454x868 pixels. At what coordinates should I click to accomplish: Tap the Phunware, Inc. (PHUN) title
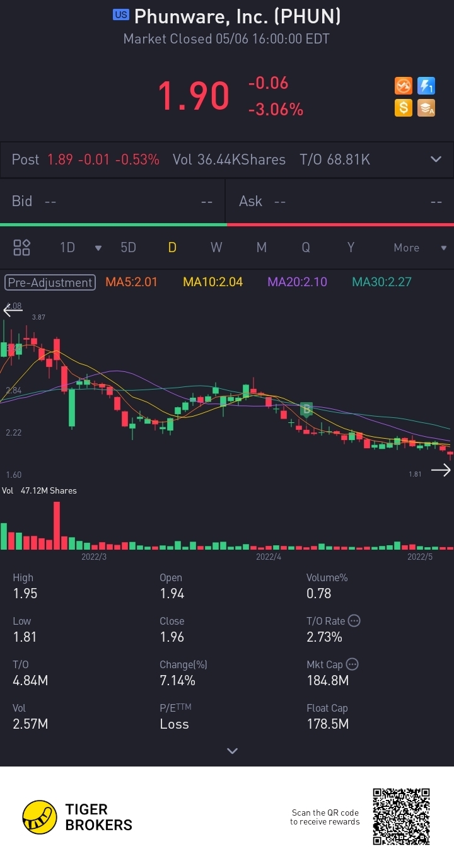[x=238, y=16]
